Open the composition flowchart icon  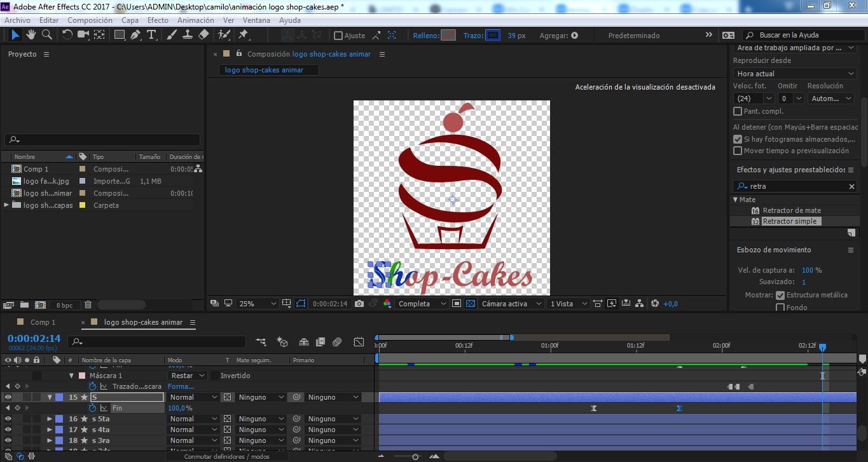(640, 304)
